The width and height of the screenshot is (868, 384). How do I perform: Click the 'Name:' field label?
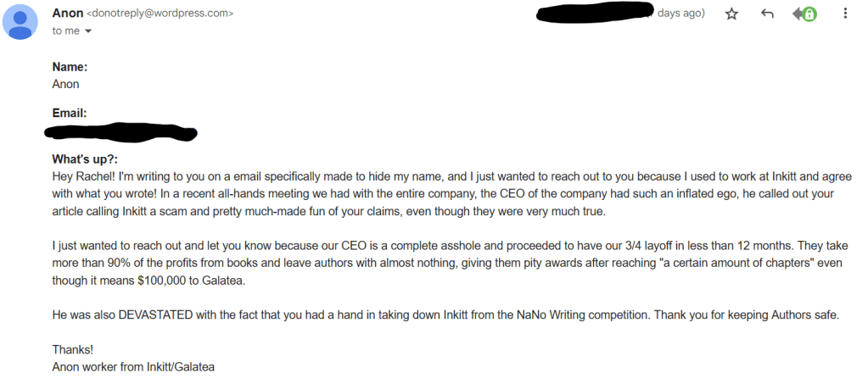click(70, 67)
